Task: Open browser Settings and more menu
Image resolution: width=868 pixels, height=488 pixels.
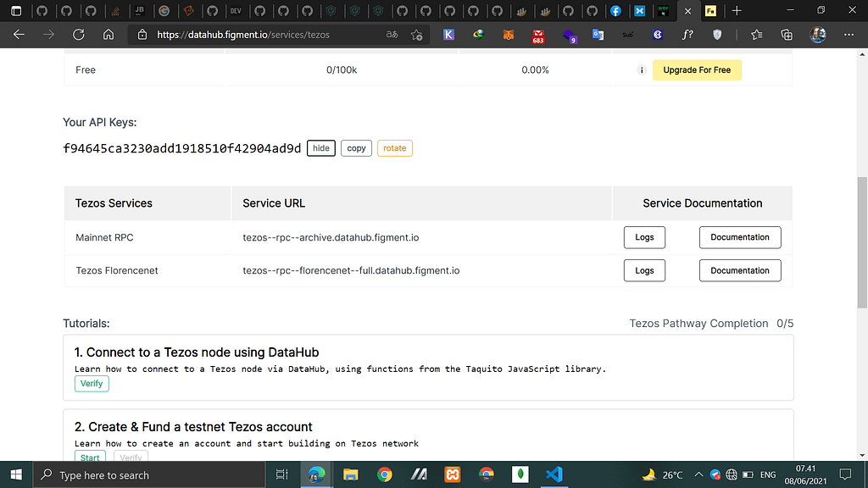Action: 849,34
